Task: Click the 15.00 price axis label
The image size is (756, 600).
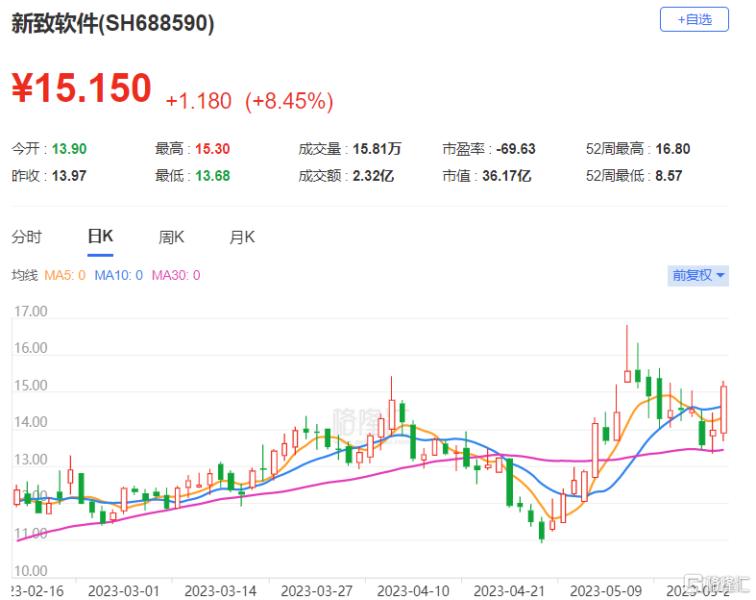Action: (x=31, y=385)
